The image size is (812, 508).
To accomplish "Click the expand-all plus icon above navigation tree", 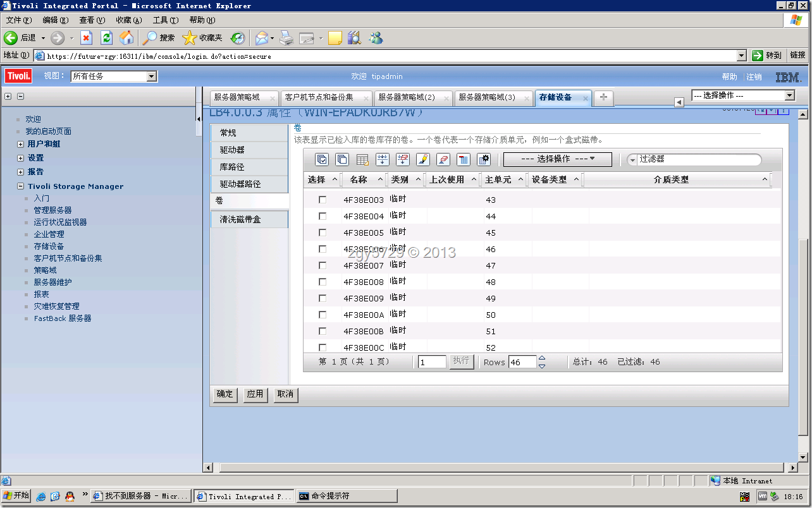I will coord(8,97).
